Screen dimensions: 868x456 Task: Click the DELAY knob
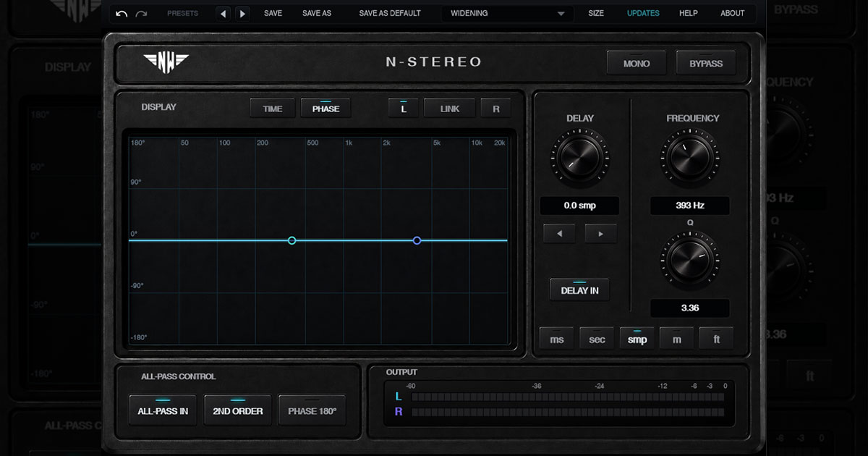[x=579, y=159]
